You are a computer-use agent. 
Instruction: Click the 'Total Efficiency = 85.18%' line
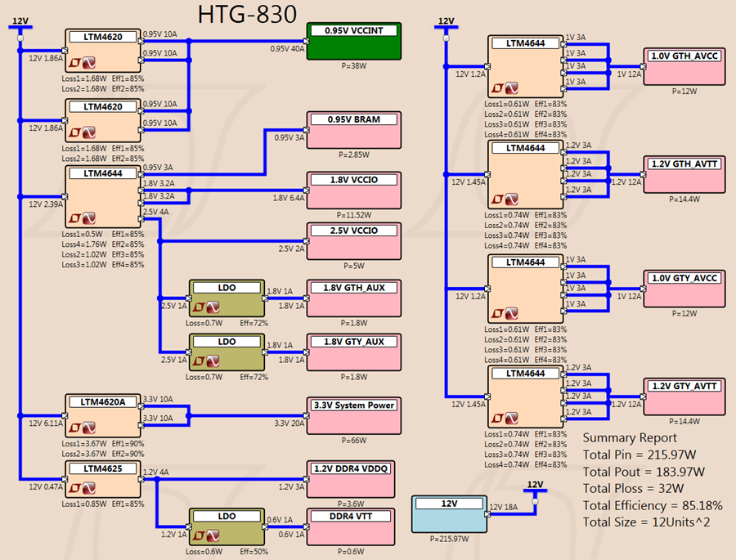tap(653, 505)
